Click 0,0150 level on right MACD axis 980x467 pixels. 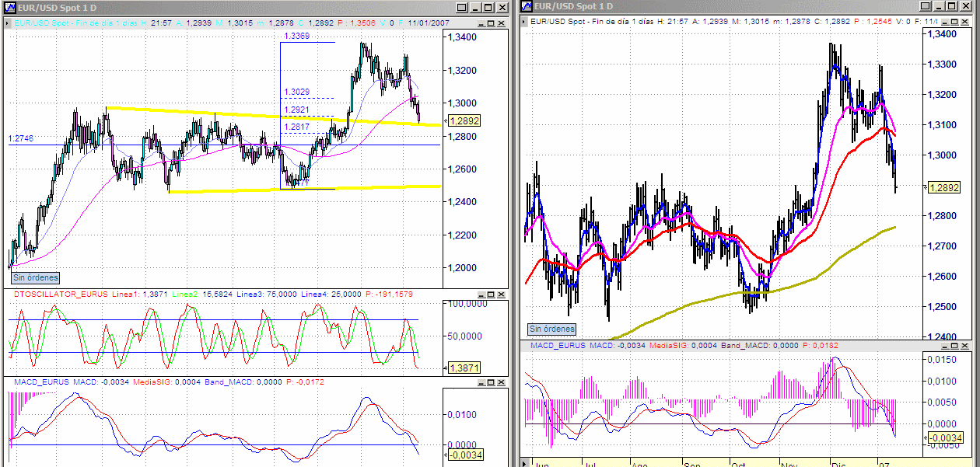click(943, 360)
